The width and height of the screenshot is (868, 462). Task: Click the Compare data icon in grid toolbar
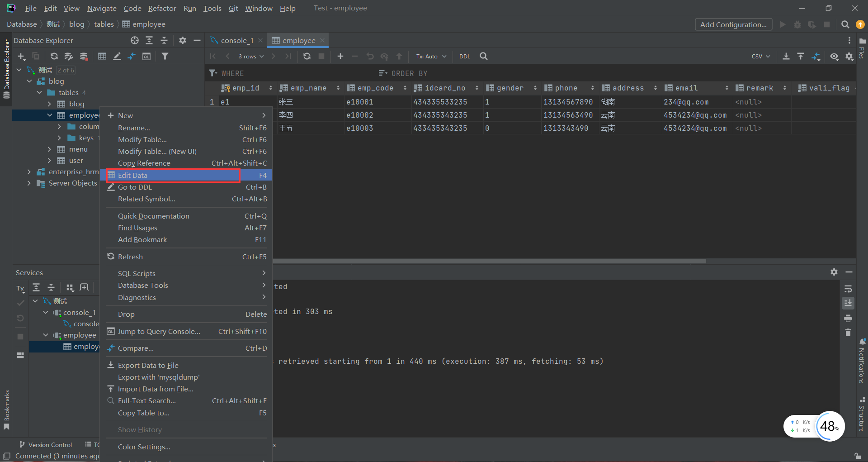(x=816, y=56)
